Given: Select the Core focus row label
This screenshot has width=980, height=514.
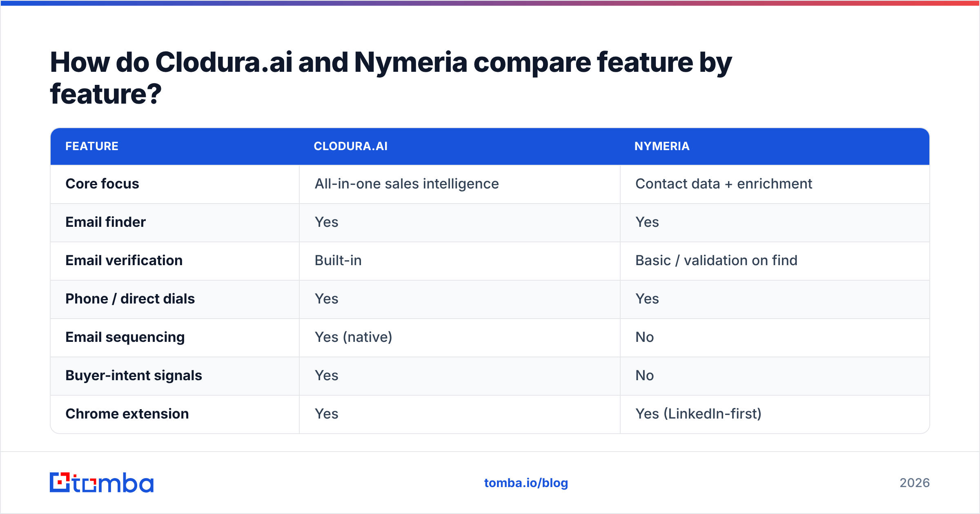Looking at the screenshot, I should coord(102,184).
